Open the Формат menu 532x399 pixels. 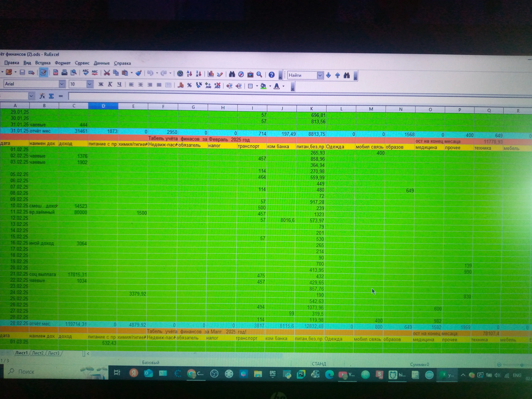(x=63, y=63)
